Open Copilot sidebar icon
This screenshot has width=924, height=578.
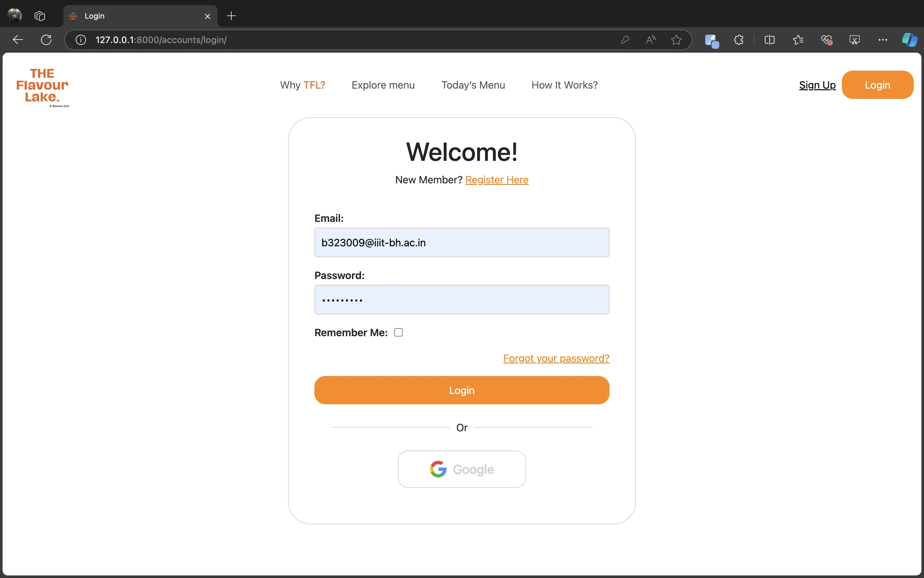[910, 40]
